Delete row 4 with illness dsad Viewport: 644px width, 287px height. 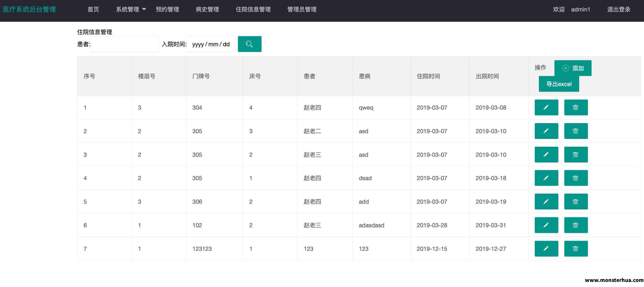pyautogui.click(x=576, y=178)
